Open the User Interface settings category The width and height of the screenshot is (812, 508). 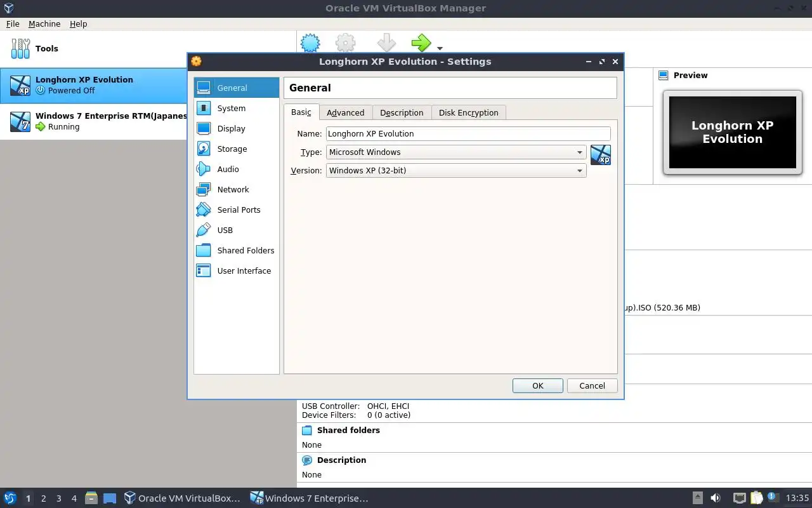point(237,271)
